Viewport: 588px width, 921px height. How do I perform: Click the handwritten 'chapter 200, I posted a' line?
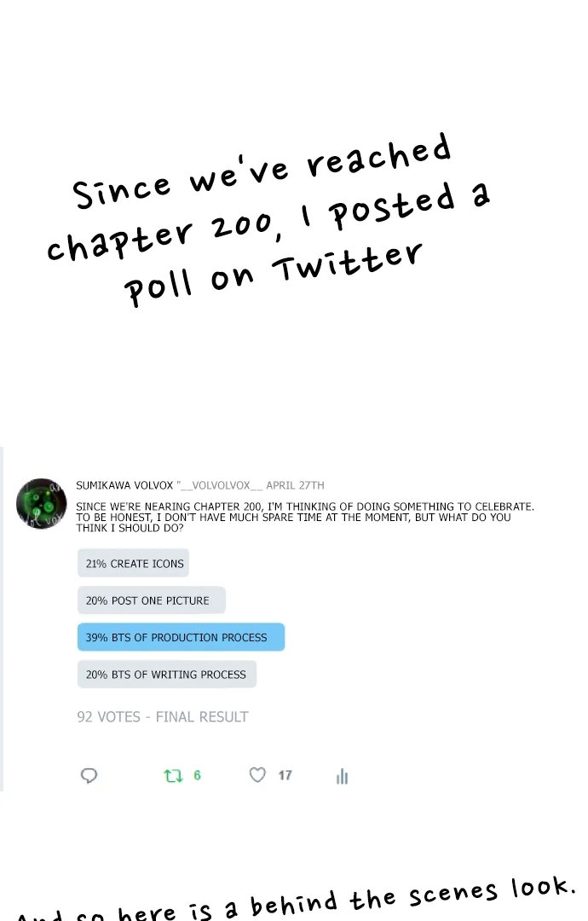[268, 222]
